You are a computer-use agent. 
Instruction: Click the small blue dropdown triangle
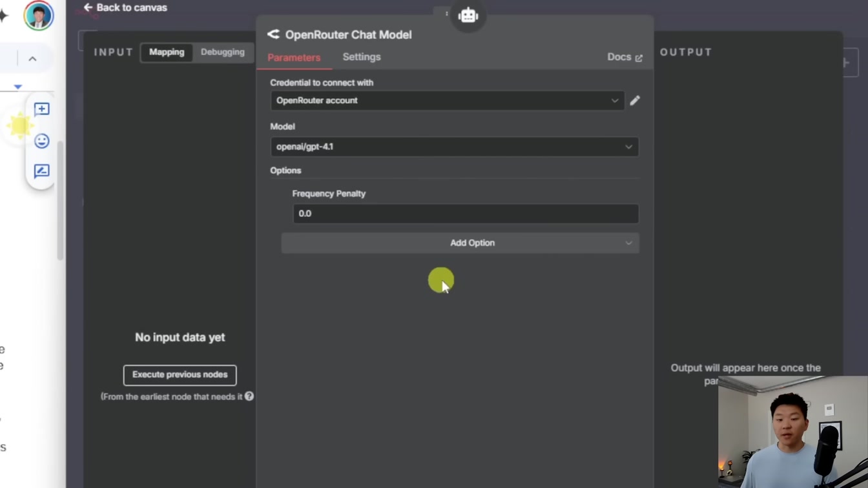click(18, 86)
